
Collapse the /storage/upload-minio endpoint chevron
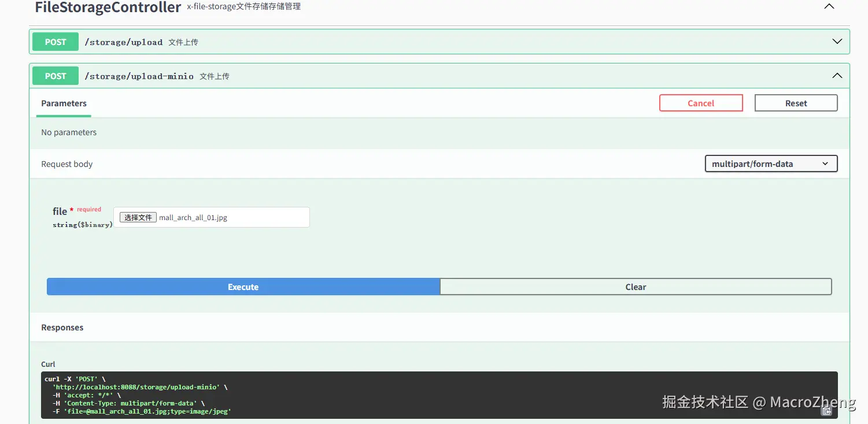(x=837, y=76)
